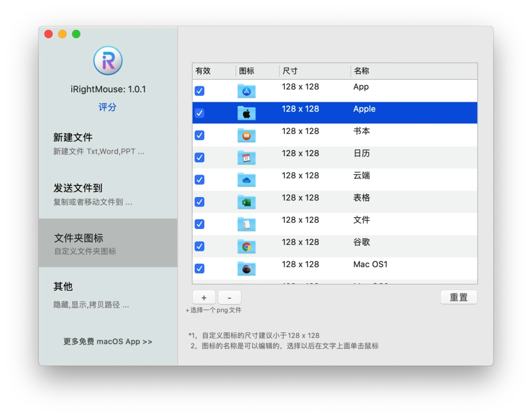
Task: Select the cloud folder icon in 云端 row
Action: click(x=246, y=179)
